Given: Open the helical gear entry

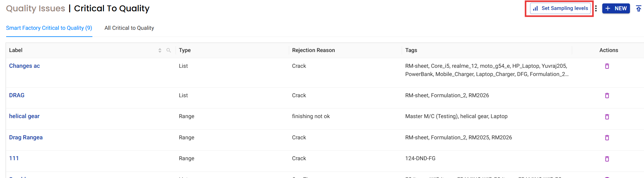Looking at the screenshot, I should pyautogui.click(x=24, y=116).
